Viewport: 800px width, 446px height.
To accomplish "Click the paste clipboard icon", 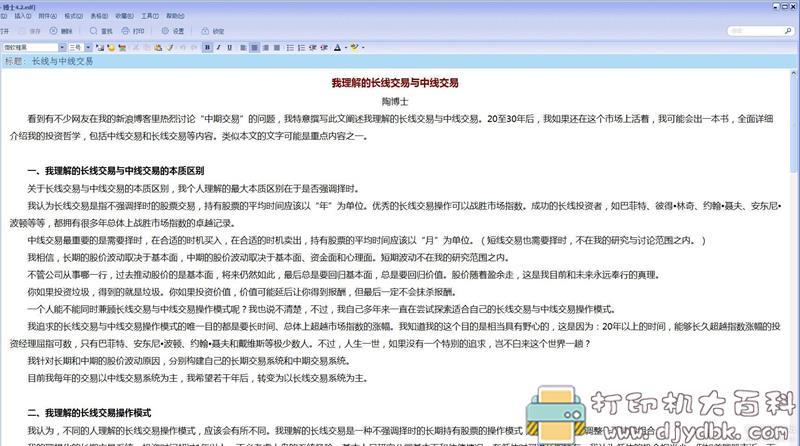I will click(x=158, y=47).
